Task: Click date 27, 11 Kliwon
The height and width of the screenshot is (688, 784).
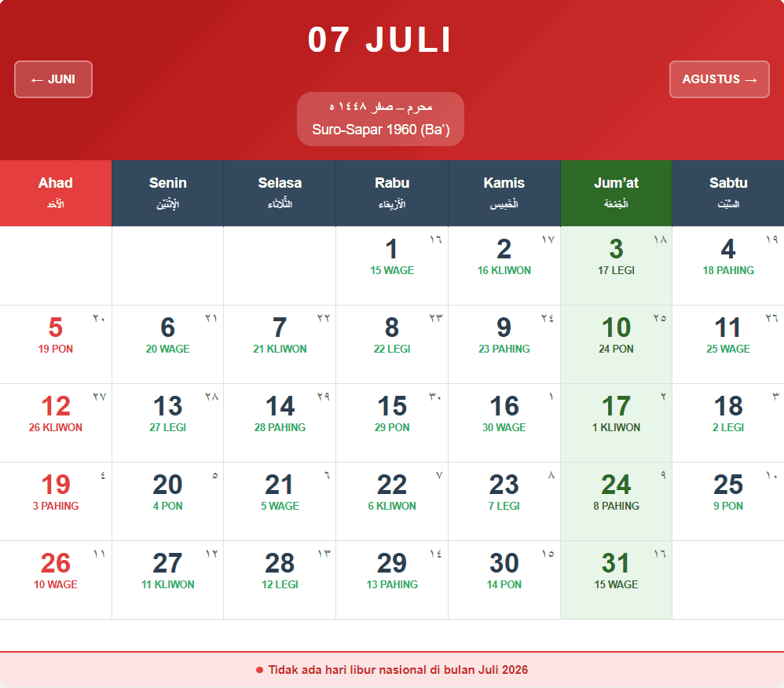Action: [x=167, y=580]
